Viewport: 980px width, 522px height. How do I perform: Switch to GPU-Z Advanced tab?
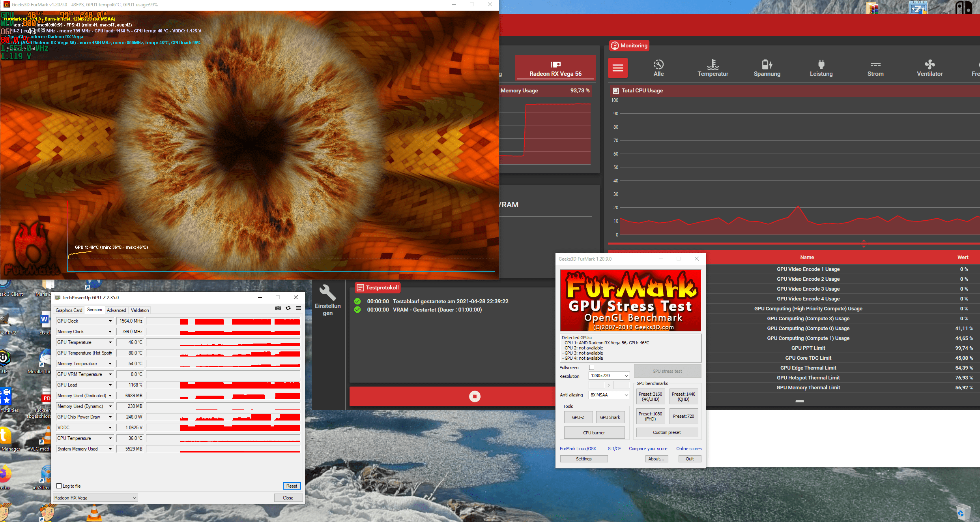(x=116, y=310)
